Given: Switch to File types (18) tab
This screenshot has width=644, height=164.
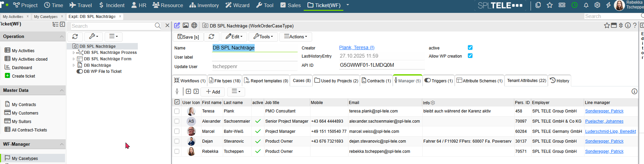Looking at the screenshot, I should [x=224, y=81].
